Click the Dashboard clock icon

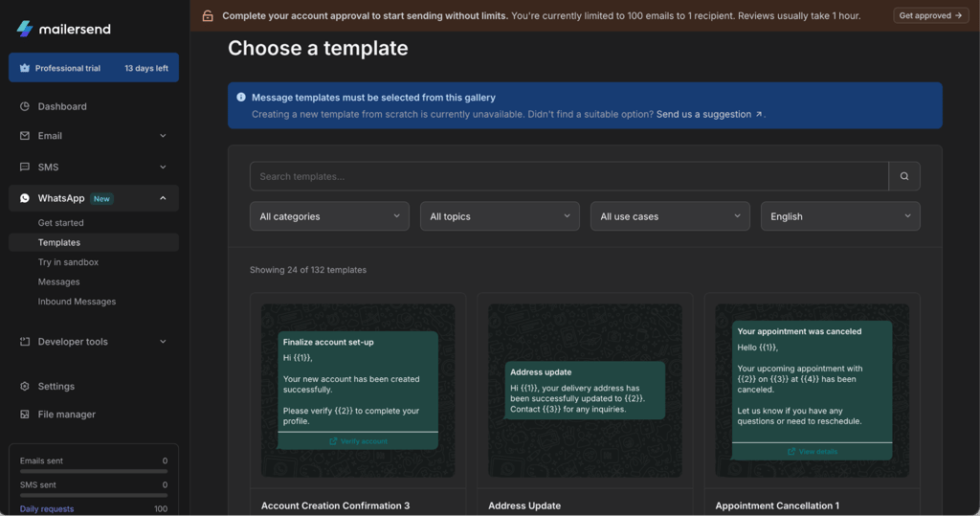click(24, 106)
